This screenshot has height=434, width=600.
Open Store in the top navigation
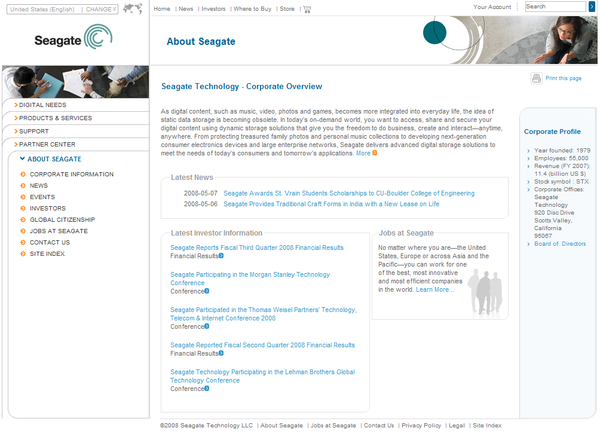(287, 9)
